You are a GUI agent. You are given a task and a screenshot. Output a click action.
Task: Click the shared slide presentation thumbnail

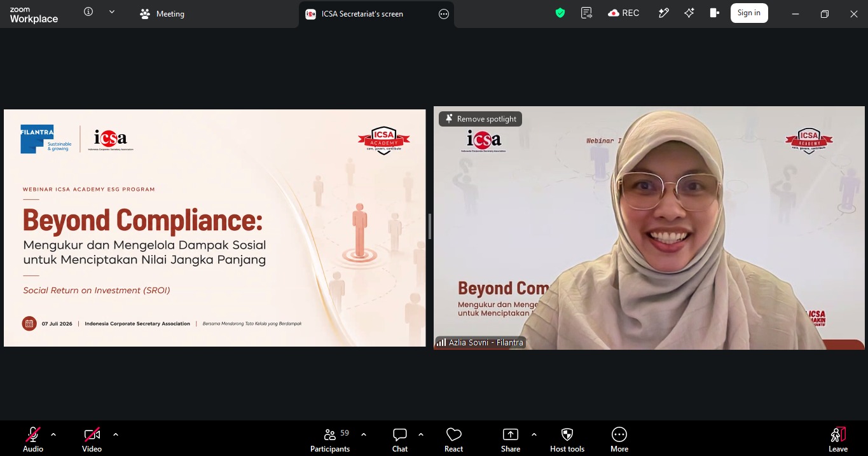[x=215, y=228]
